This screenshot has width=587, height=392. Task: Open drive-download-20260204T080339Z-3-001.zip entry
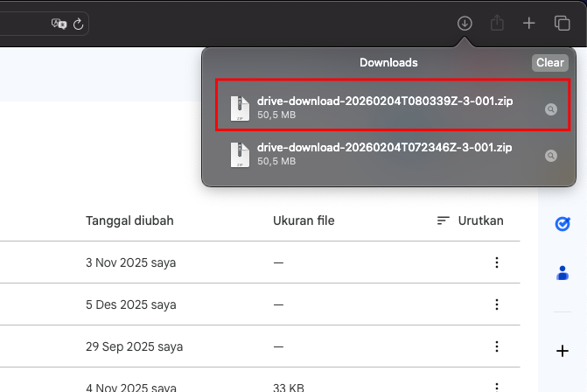(393, 105)
